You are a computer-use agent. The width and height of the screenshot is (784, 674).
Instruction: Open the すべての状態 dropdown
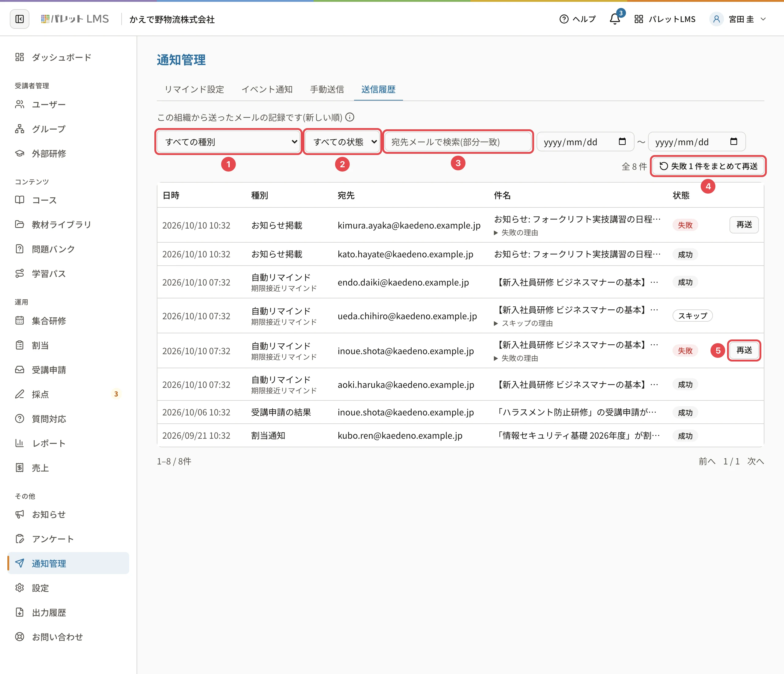point(343,142)
